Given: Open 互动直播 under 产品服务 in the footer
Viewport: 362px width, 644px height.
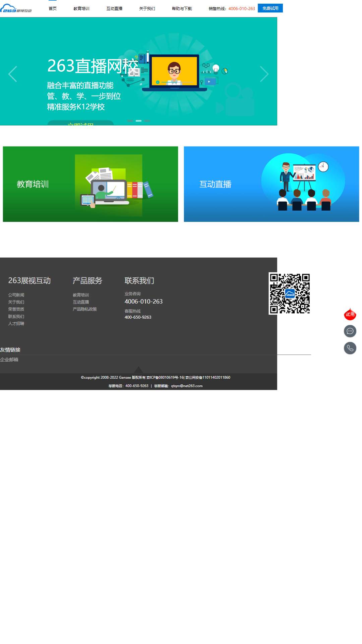Looking at the screenshot, I should [x=81, y=302].
